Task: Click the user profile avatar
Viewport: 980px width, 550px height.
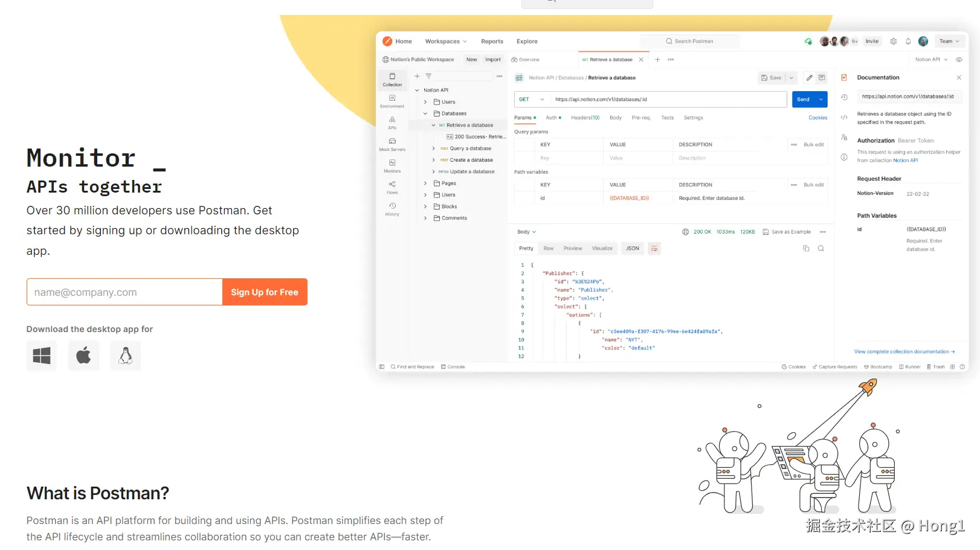Action: coord(923,41)
